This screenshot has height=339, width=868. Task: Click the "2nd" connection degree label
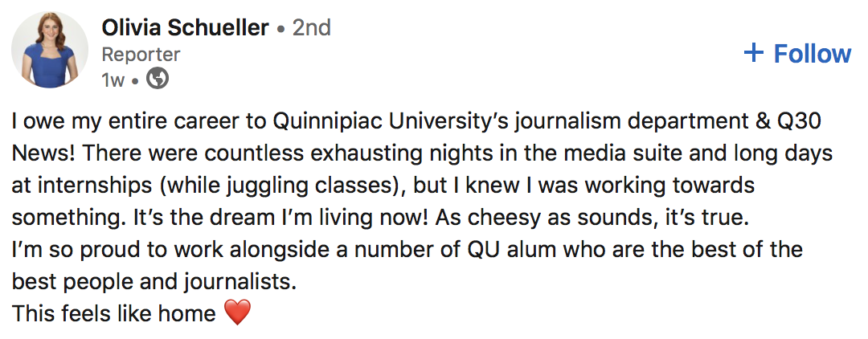(x=312, y=28)
